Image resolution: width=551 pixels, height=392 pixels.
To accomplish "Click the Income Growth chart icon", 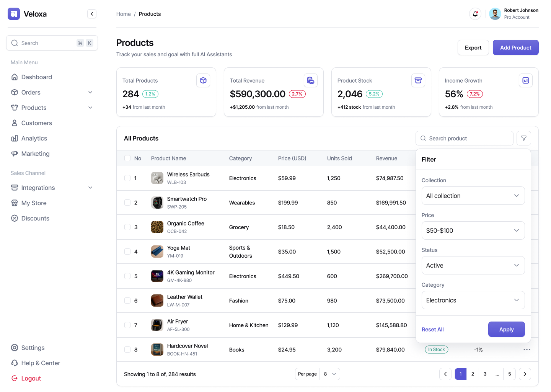I will pos(525,80).
